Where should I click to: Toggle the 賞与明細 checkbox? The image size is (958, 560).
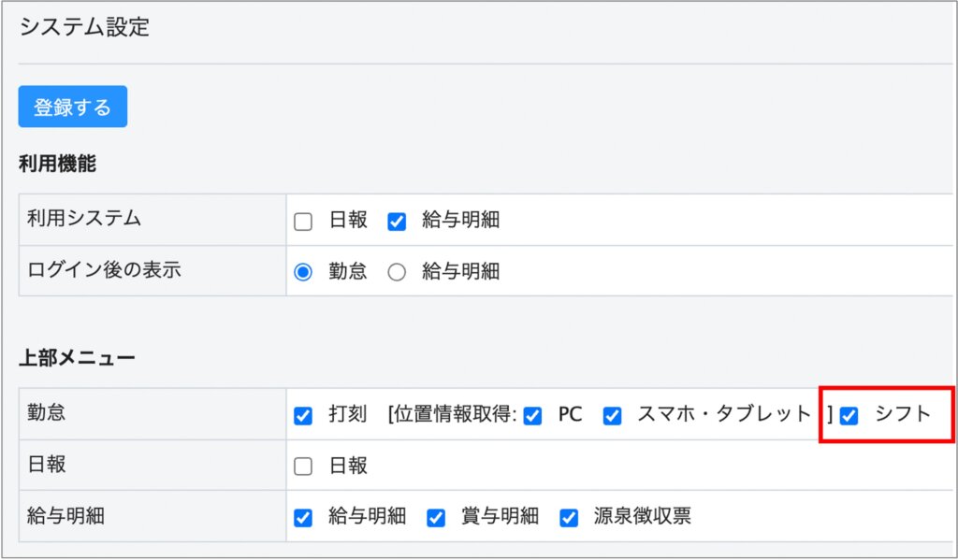(x=436, y=518)
